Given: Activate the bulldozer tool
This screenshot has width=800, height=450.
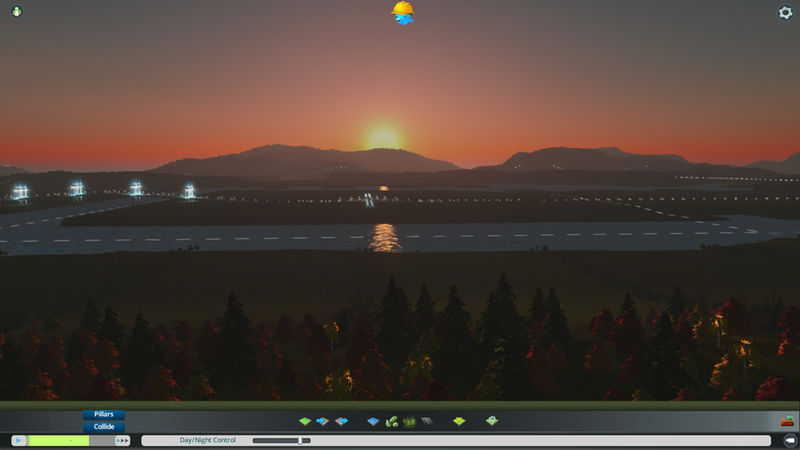Looking at the screenshot, I should [787, 422].
